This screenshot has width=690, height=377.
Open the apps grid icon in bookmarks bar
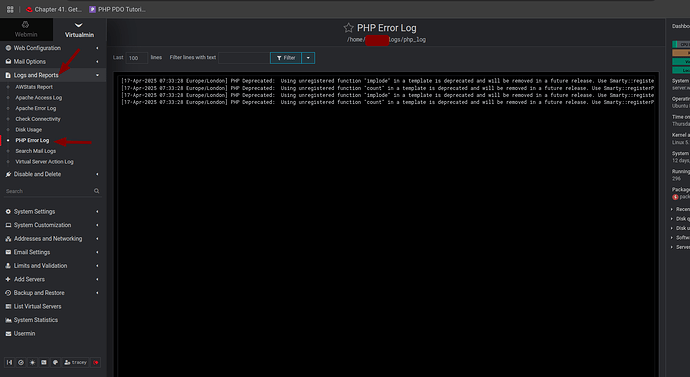(x=10, y=9)
